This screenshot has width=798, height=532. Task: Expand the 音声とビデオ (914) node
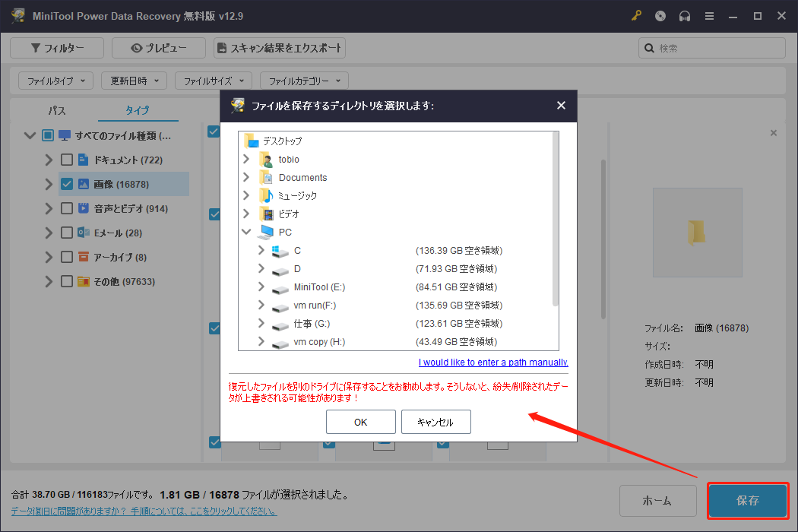click(x=49, y=208)
